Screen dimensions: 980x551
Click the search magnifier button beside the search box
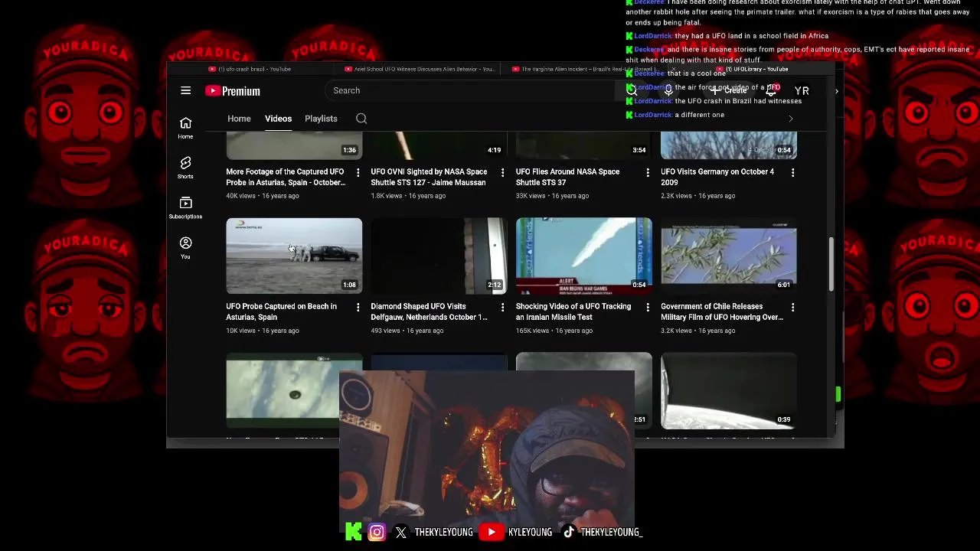pyautogui.click(x=631, y=90)
